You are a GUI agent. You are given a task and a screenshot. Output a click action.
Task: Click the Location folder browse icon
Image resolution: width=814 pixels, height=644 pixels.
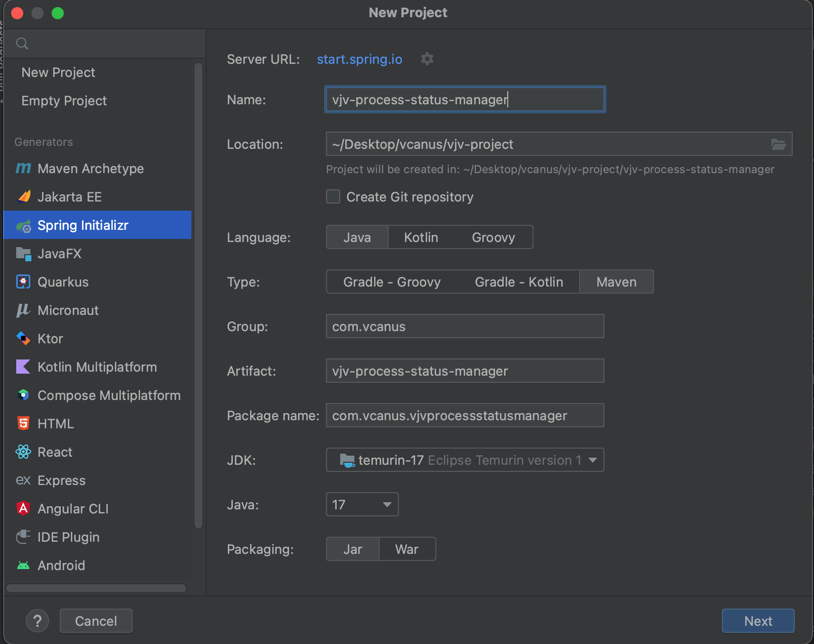[x=780, y=144]
